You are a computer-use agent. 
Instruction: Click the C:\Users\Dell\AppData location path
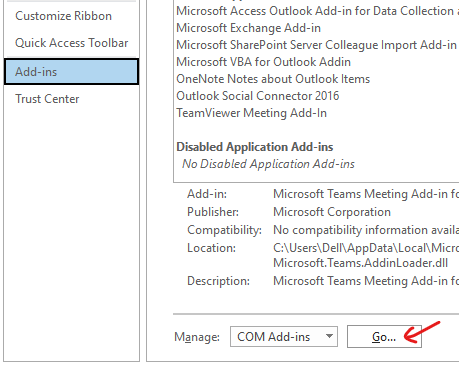coord(366,248)
